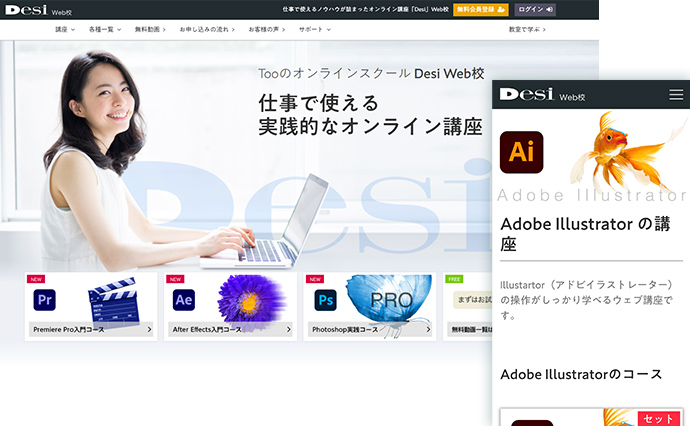Click the orange 無料会員登録 button
This screenshot has height=426, width=690.
click(x=481, y=10)
